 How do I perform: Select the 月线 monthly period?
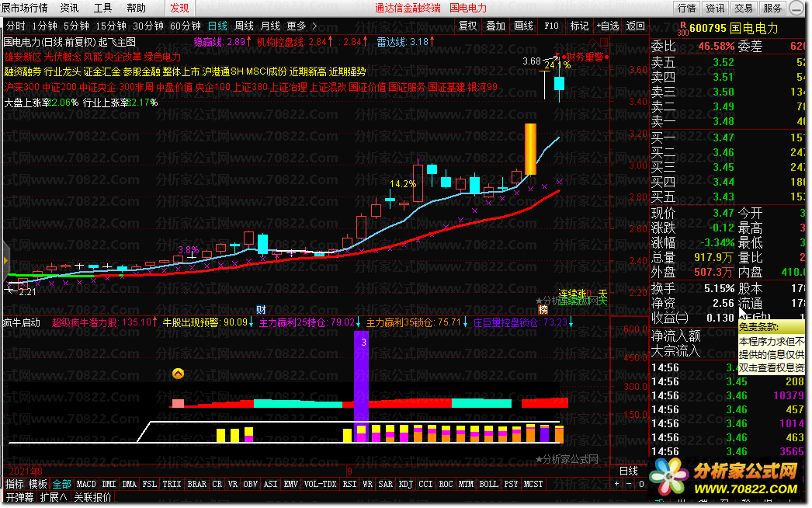click(270, 26)
